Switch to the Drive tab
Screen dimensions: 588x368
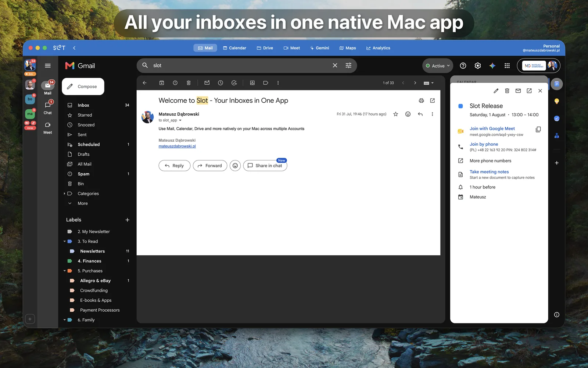pyautogui.click(x=265, y=48)
